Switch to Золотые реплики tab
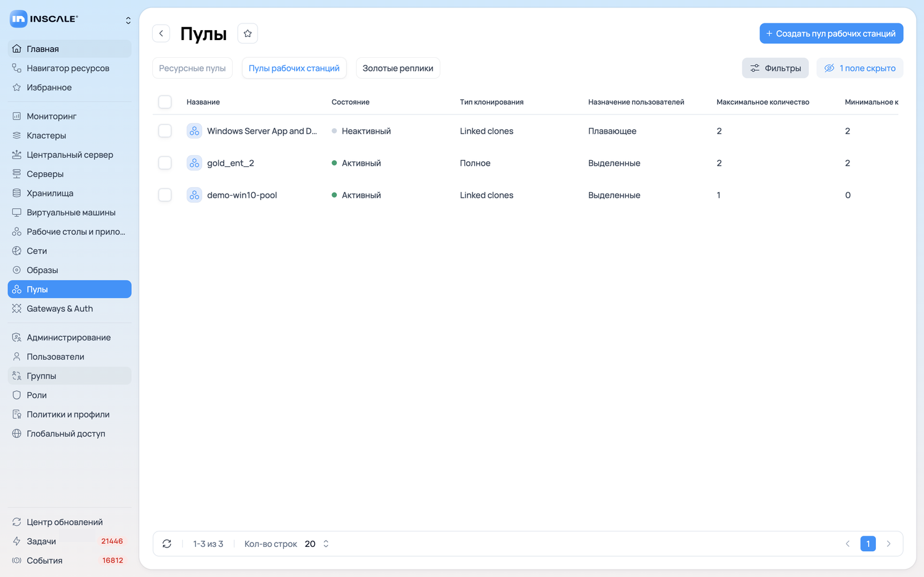Viewport: 924px width, 577px height. tap(398, 68)
